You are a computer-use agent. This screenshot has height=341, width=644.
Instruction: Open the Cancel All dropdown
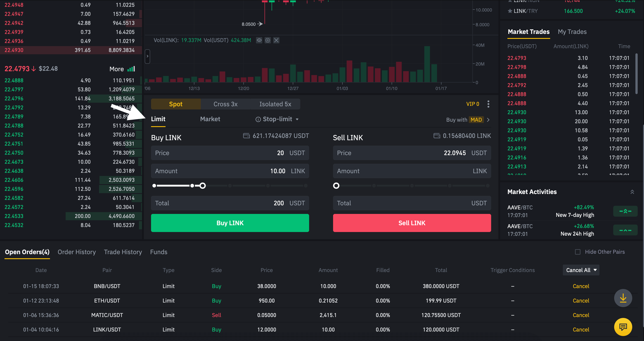[581, 270]
